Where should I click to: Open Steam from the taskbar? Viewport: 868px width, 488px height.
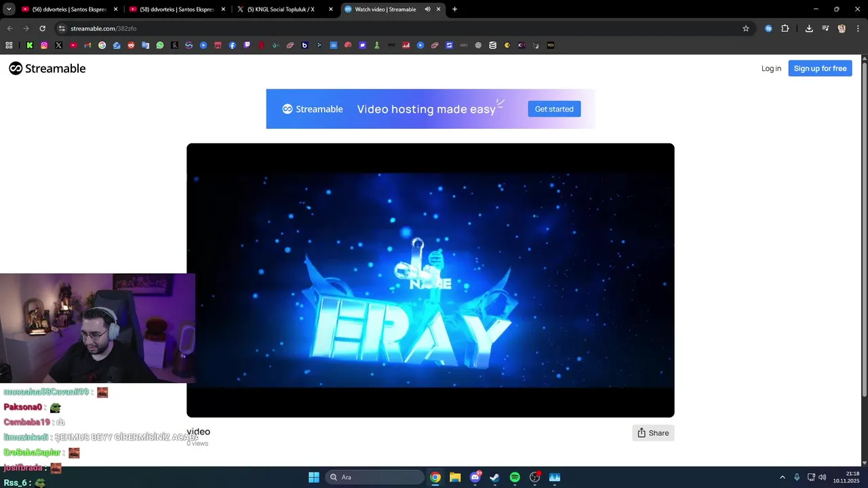pyautogui.click(x=495, y=477)
